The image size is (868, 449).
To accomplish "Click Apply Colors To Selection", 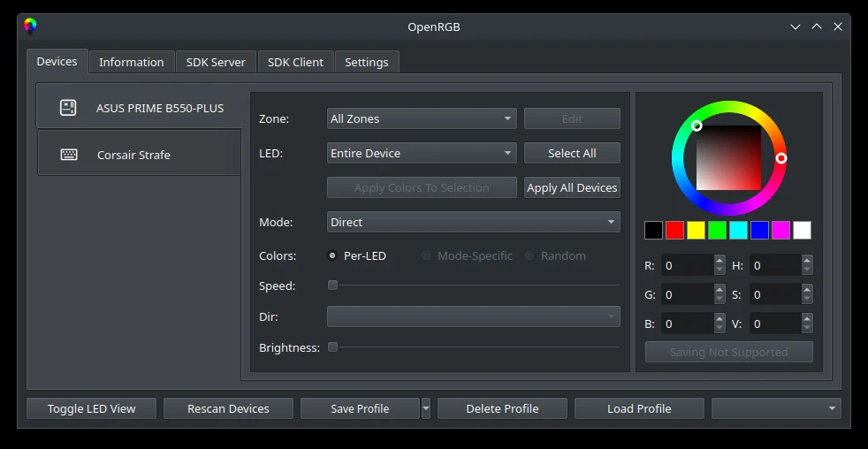I will coord(422,187).
